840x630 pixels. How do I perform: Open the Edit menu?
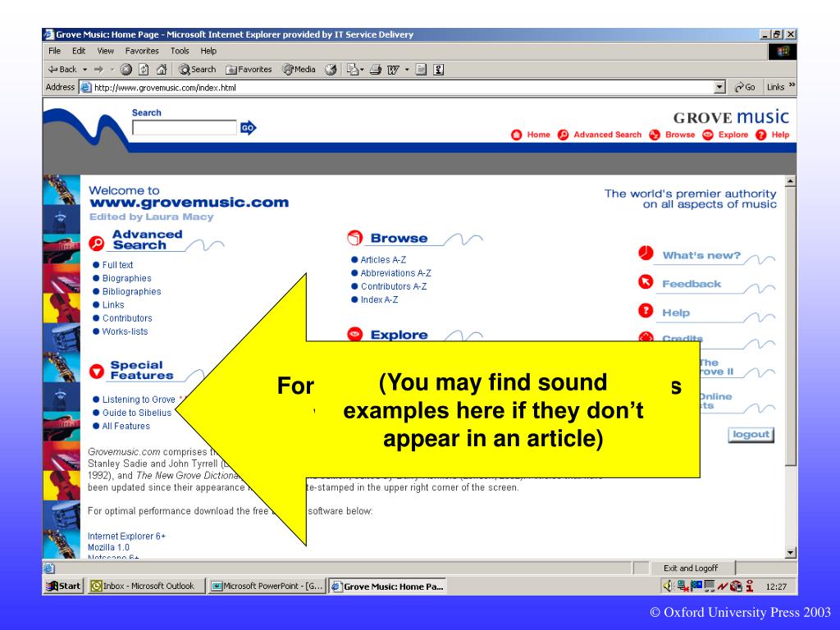tap(79, 51)
